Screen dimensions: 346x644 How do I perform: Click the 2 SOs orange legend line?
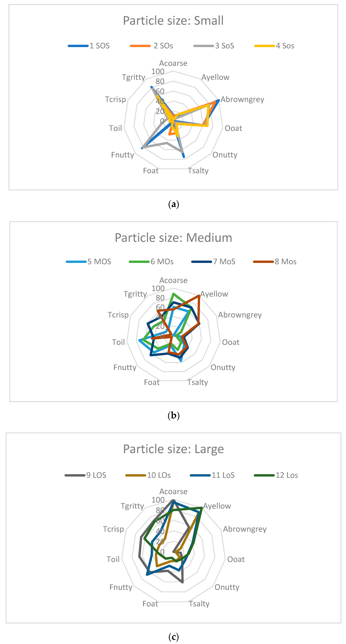pos(140,46)
